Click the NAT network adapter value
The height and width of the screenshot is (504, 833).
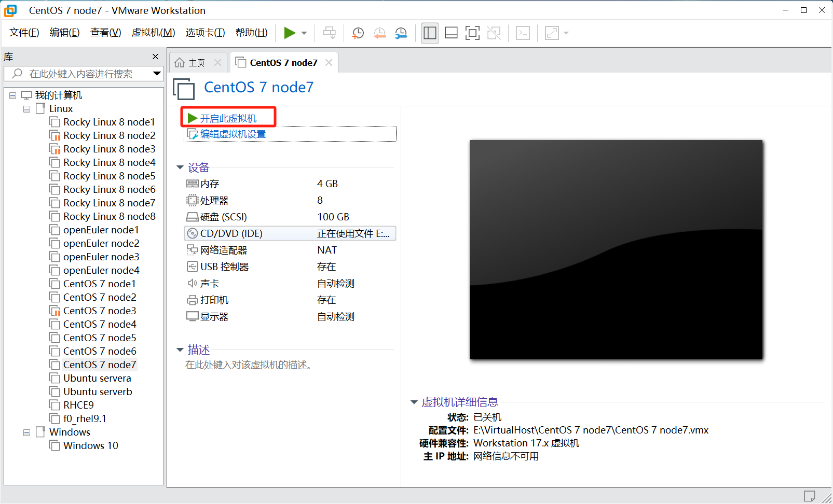(327, 250)
